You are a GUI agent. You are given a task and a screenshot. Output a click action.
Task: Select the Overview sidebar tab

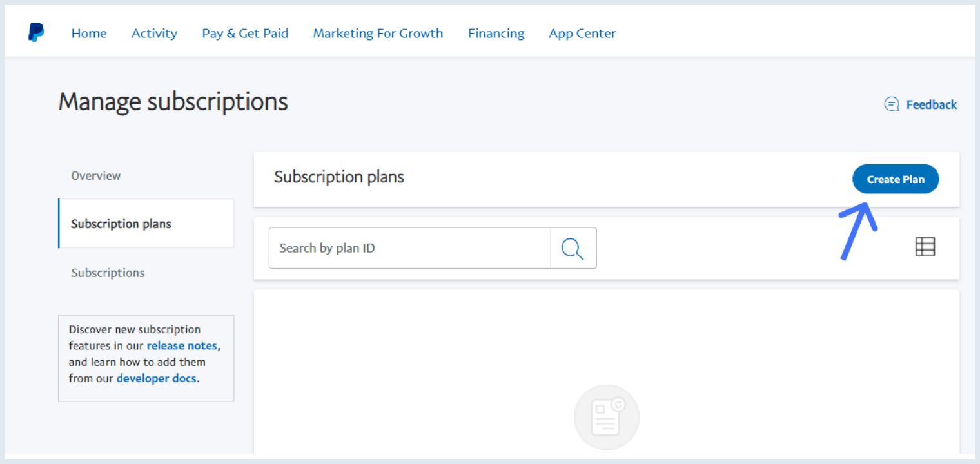click(95, 175)
